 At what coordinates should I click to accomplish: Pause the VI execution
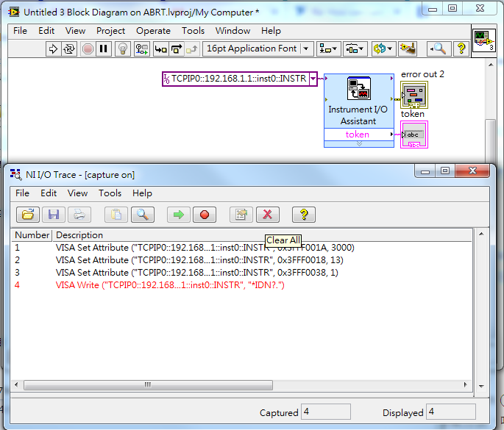(x=104, y=49)
